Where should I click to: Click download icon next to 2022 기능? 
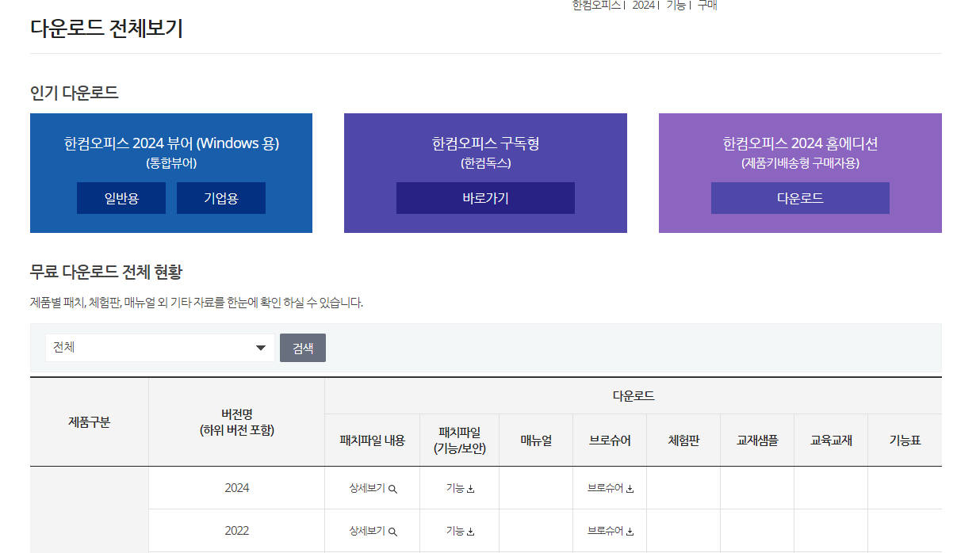tap(470, 532)
